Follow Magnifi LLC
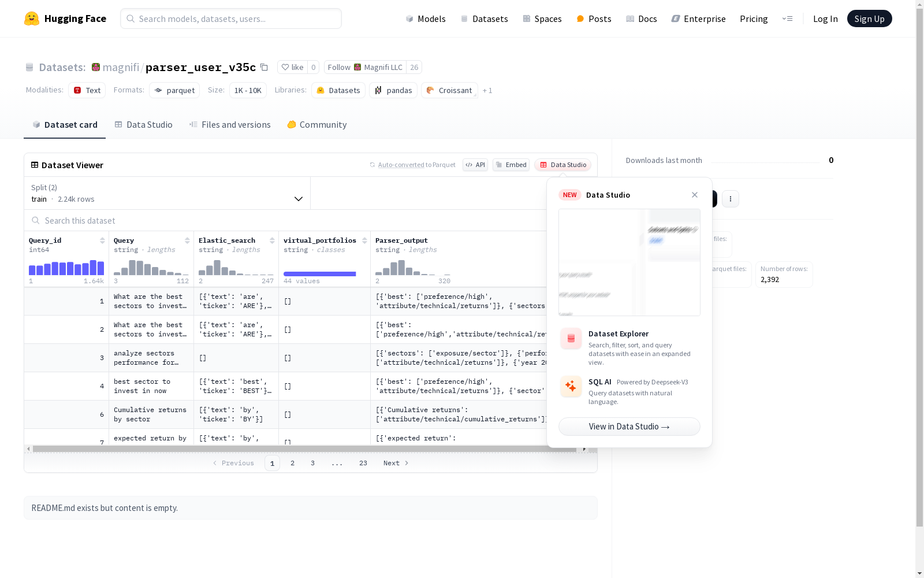 pyautogui.click(x=365, y=67)
